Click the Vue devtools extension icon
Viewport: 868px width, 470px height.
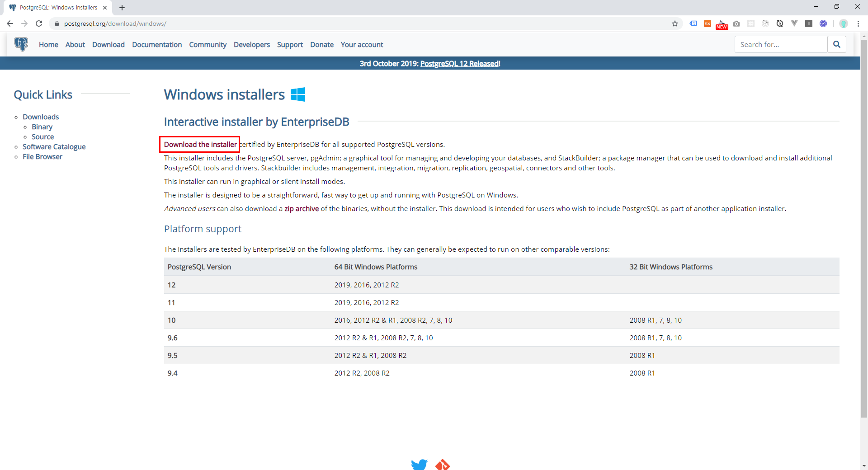coord(794,23)
